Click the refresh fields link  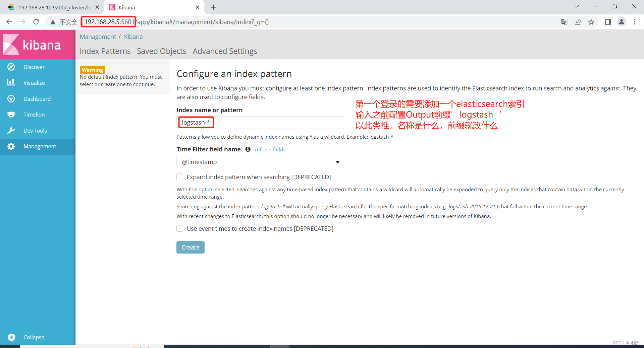click(x=270, y=149)
